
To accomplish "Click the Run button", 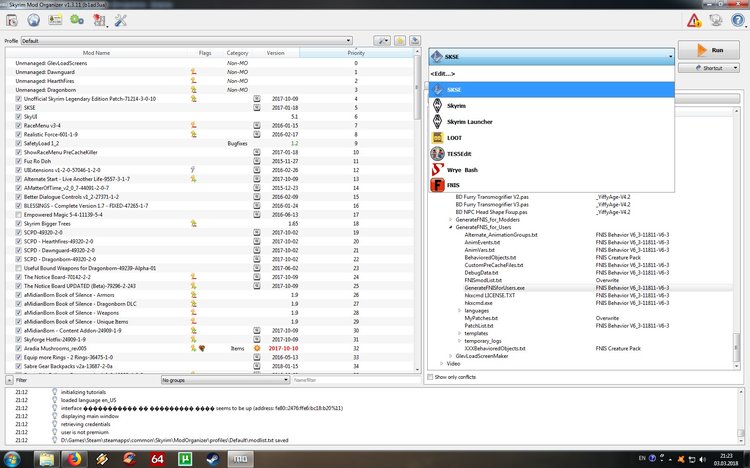I will 709,50.
